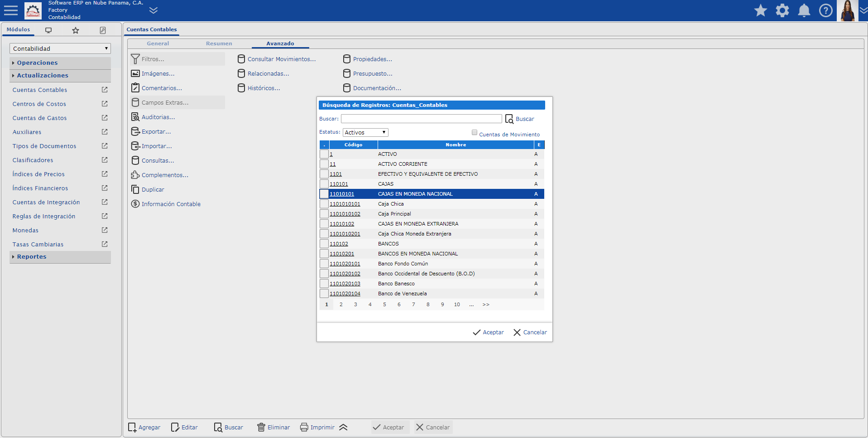This screenshot has height=438, width=868.
Task: Open the hamburger main menu icon
Action: (11, 10)
